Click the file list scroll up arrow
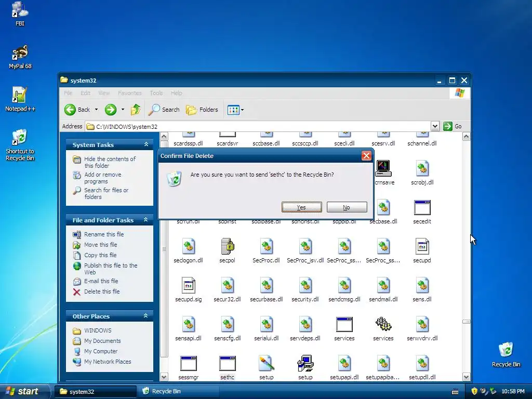This screenshot has width=532, height=399. [466, 137]
